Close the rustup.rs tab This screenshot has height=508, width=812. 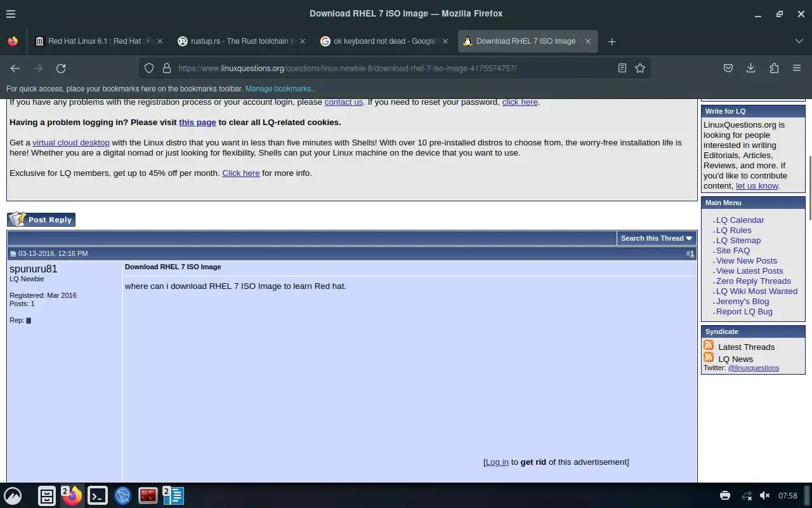303,41
